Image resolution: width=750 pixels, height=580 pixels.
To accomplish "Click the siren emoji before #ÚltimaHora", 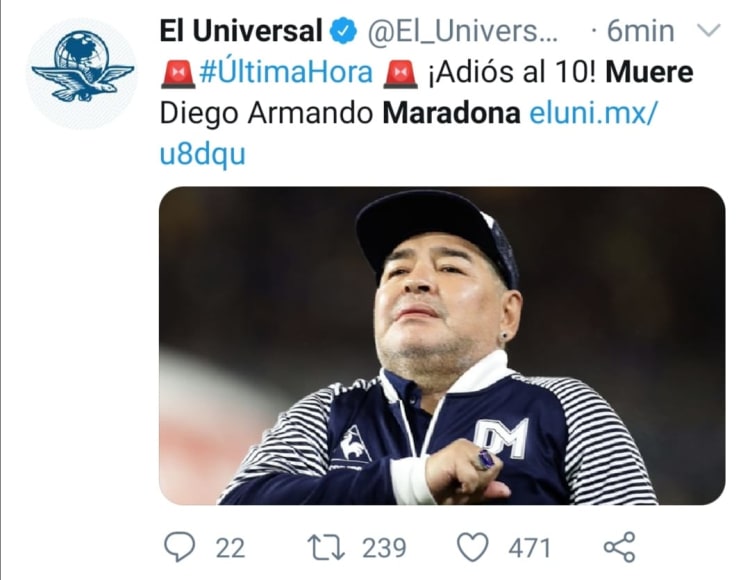I will pyautogui.click(x=178, y=73).
